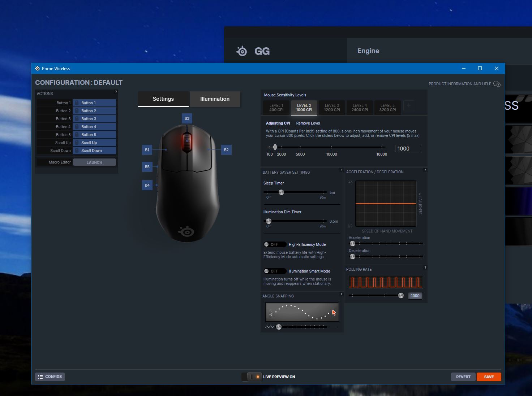Click the Sleep Timer slider handle
The width and height of the screenshot is (532, 396).
tap(281, 192)
